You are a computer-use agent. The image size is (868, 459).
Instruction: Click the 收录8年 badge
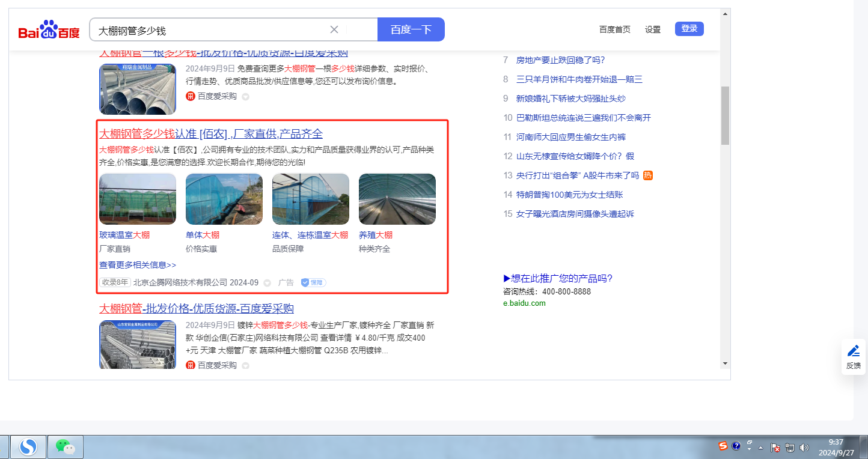pos(115,282)
